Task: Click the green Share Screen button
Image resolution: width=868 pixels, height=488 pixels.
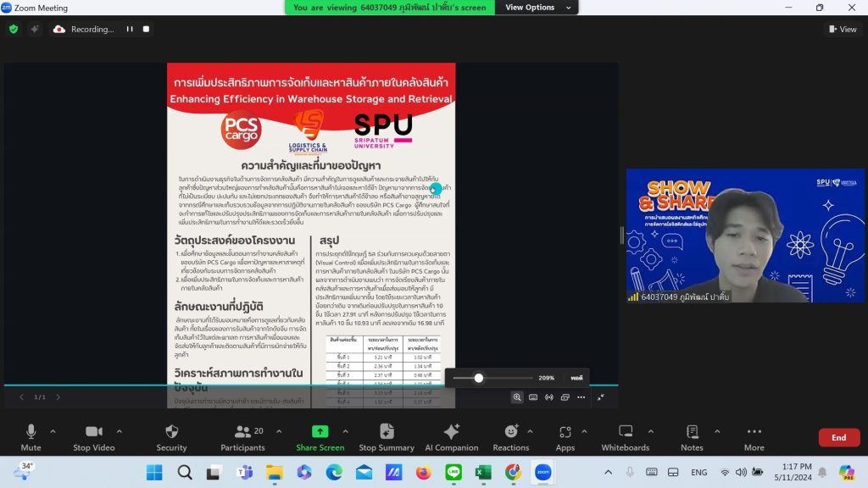Action: pos(320,437)
